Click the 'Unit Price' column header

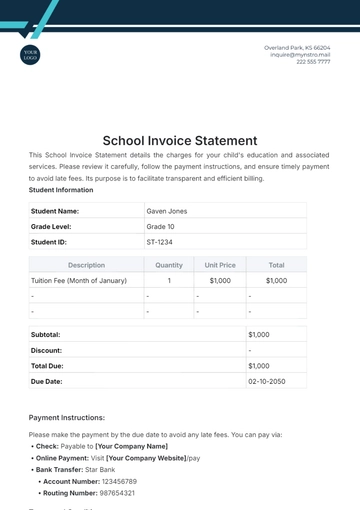pyautogui.click(x=220, y=265)
